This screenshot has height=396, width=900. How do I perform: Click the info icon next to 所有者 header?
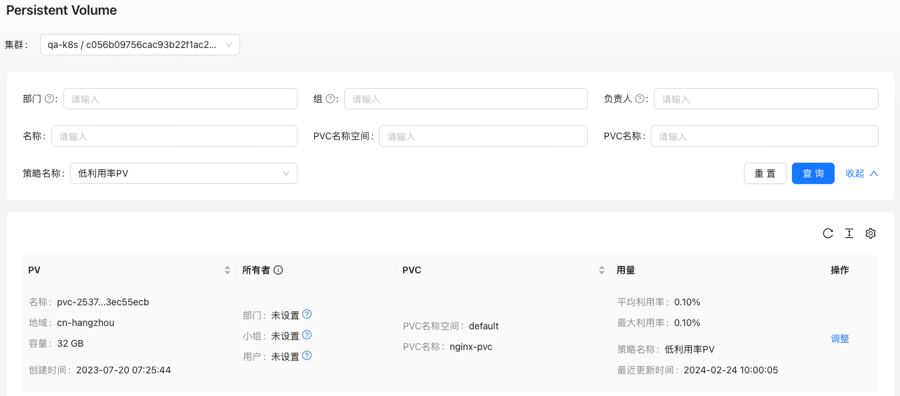278,270
